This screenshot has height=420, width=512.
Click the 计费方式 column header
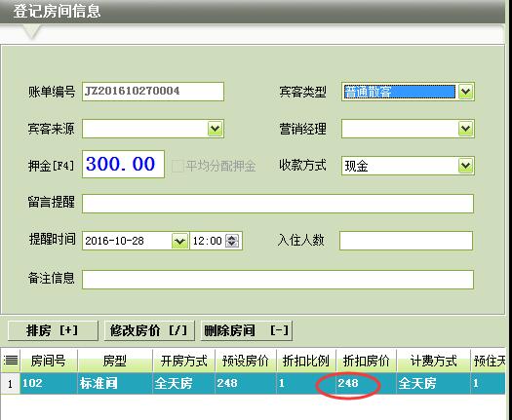pos(433,361)
